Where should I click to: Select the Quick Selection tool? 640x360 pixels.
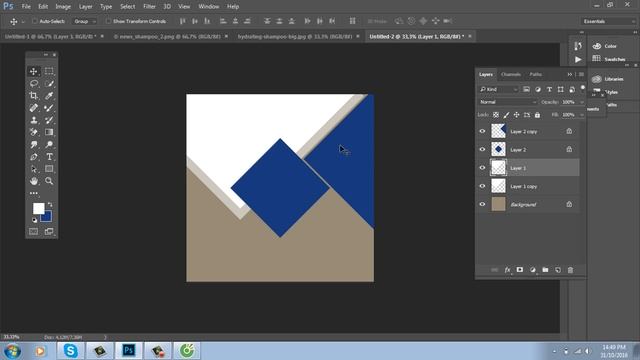(x=49, y=84)
